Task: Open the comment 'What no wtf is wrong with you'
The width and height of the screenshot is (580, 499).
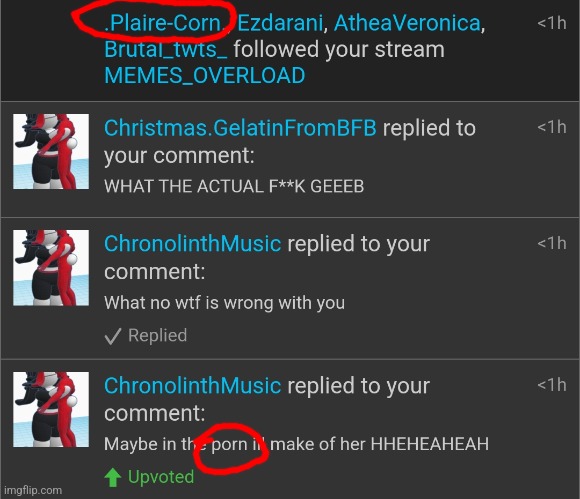Action: (225, 303)
